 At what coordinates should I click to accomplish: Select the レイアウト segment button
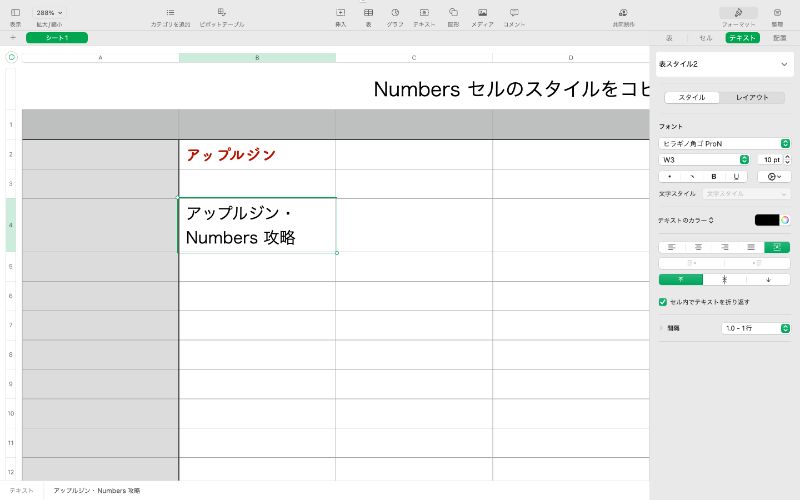752,97
